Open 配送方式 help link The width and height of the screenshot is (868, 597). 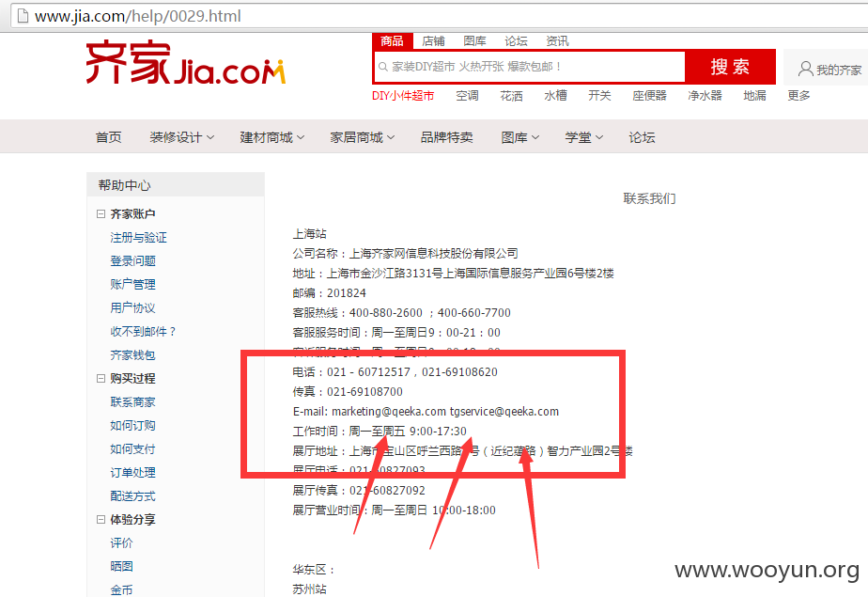(132, 496)
